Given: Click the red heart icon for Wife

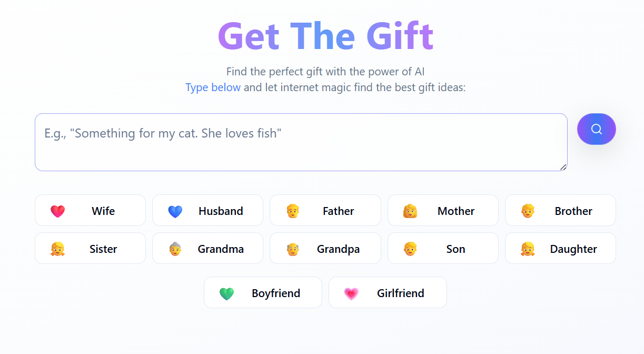Looking at the screenshot, I should (57, 211).
